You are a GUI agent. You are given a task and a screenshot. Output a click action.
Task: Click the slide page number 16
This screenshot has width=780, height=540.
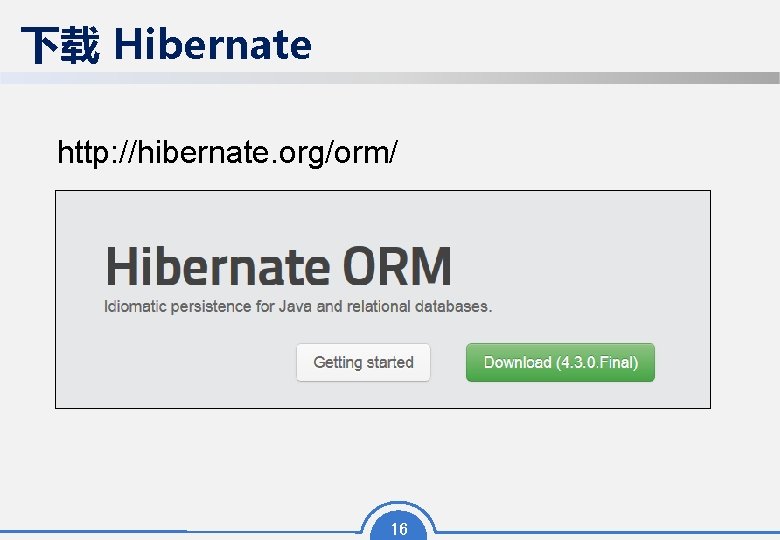[x=399, y=529]
